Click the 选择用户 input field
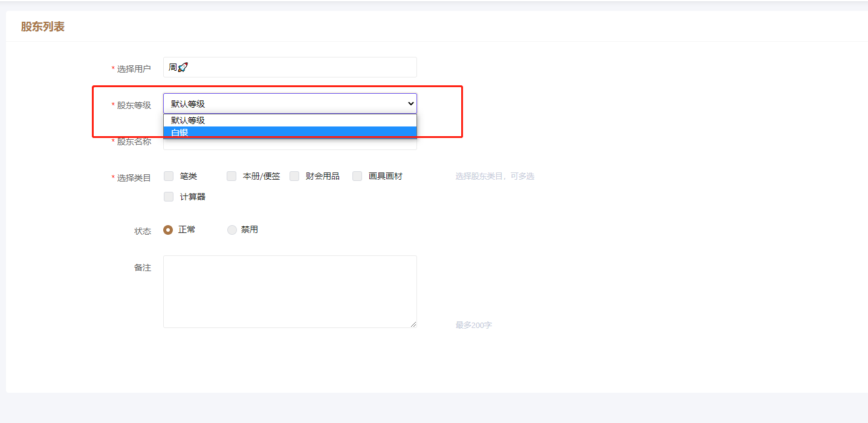This screenshot has height=423, width=868. tap(290, 67)
